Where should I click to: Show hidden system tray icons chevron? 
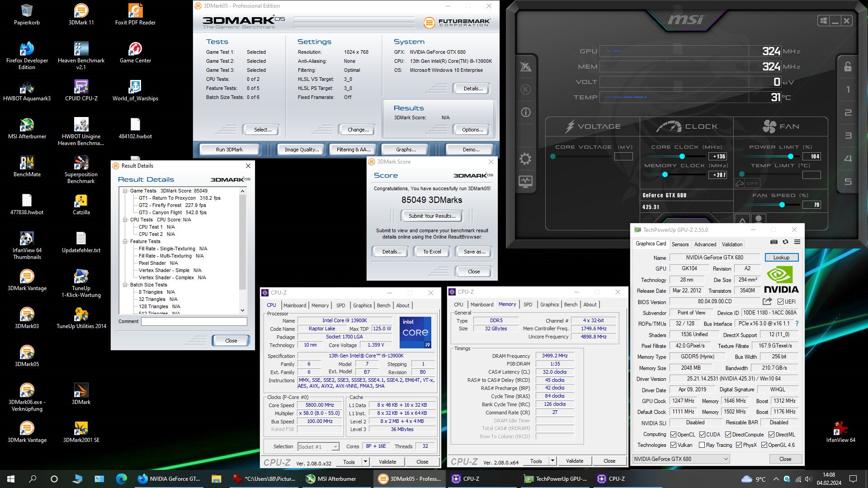click(776, 479)
